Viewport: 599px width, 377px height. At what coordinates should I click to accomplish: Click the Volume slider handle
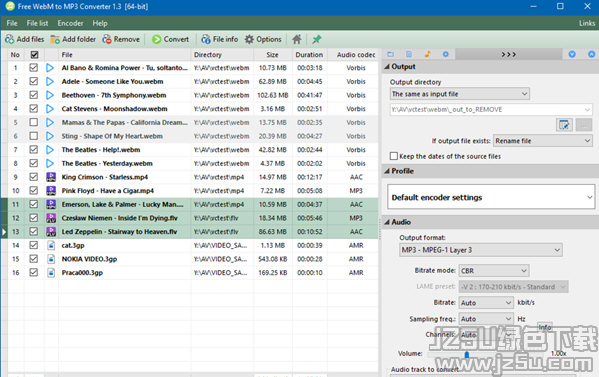(x=466, y=355)
